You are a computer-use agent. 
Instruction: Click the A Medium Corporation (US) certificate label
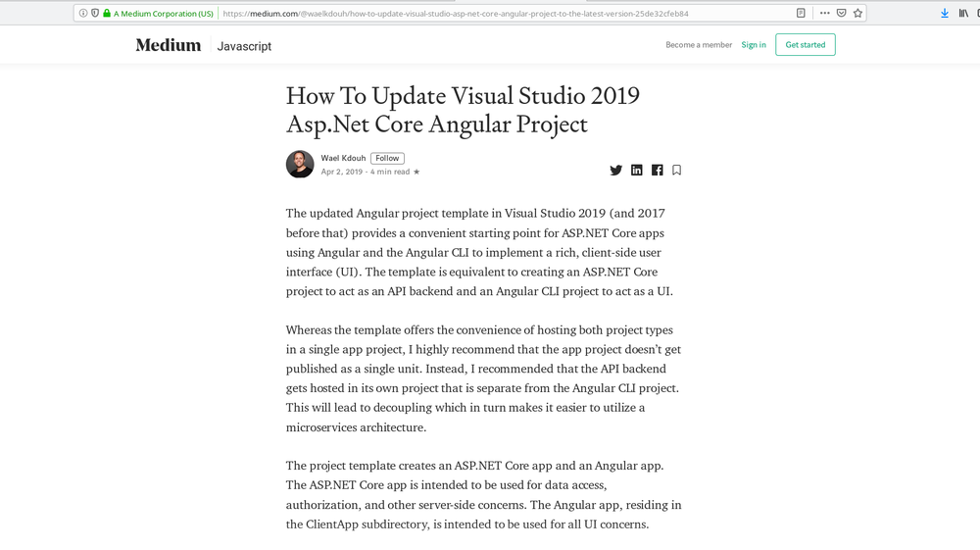coord(163,13)
